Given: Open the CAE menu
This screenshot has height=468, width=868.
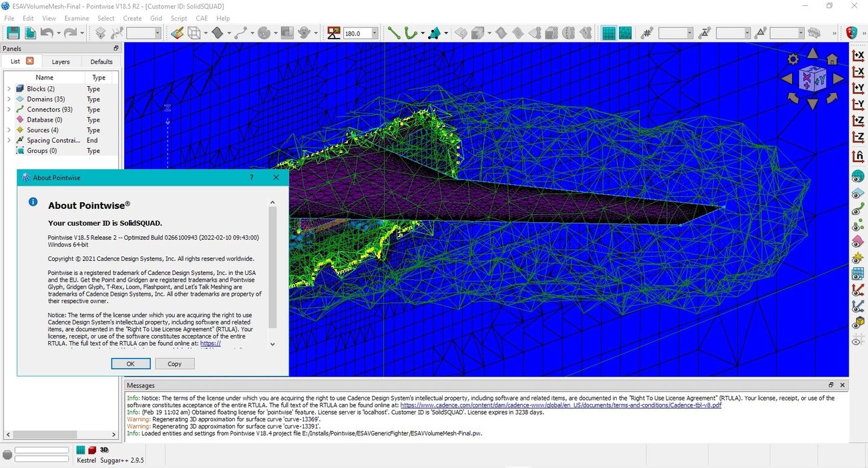Looking at the screenshot, I should [201, 18].
